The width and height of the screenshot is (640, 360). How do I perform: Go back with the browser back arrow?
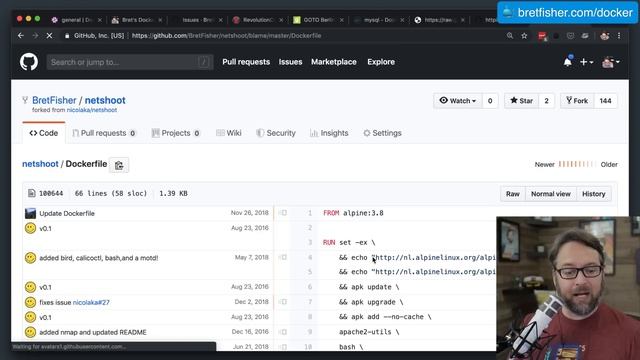(x=20, y=36)
